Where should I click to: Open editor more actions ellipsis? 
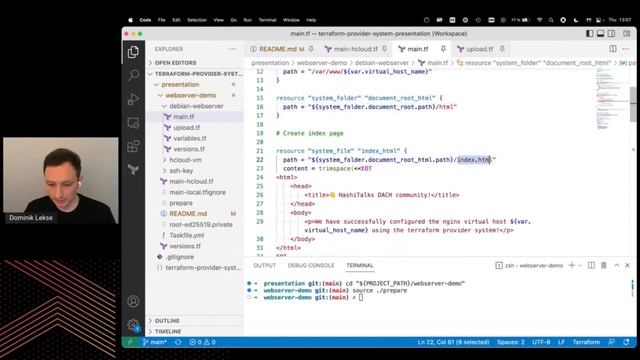coord(625,49)
